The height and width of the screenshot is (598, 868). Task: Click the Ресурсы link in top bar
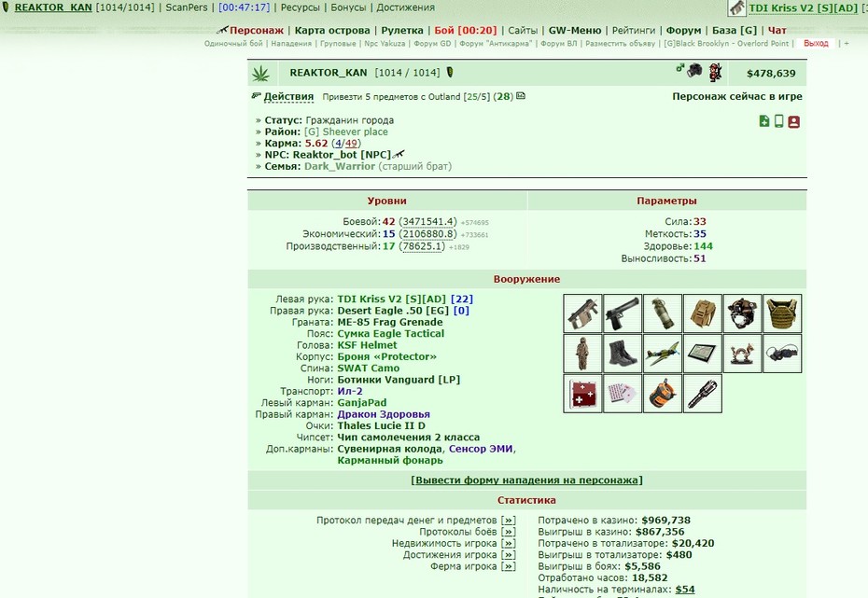300,7
